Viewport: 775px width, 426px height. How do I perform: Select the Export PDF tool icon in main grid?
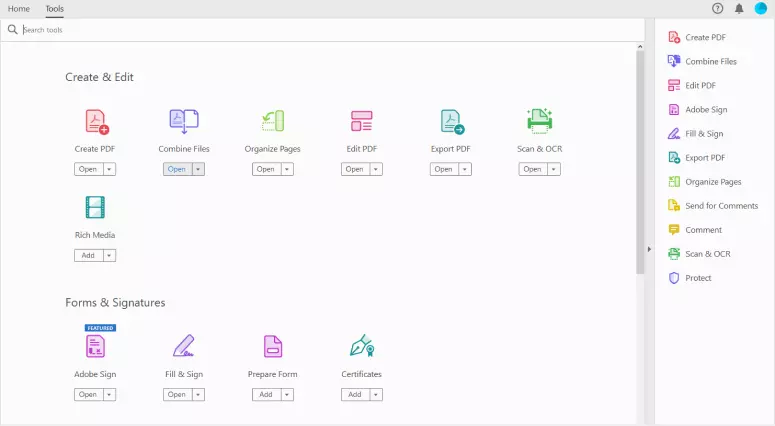[452, 122]
